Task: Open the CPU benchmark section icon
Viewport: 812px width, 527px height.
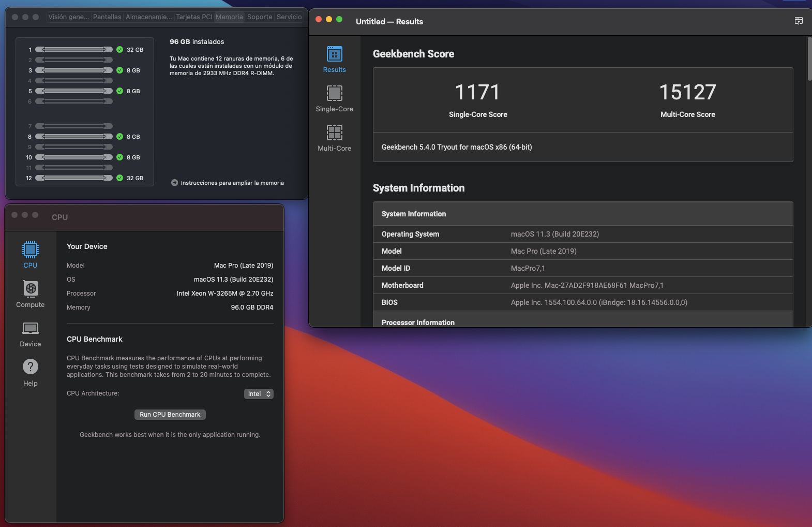Action: point(31,250)
